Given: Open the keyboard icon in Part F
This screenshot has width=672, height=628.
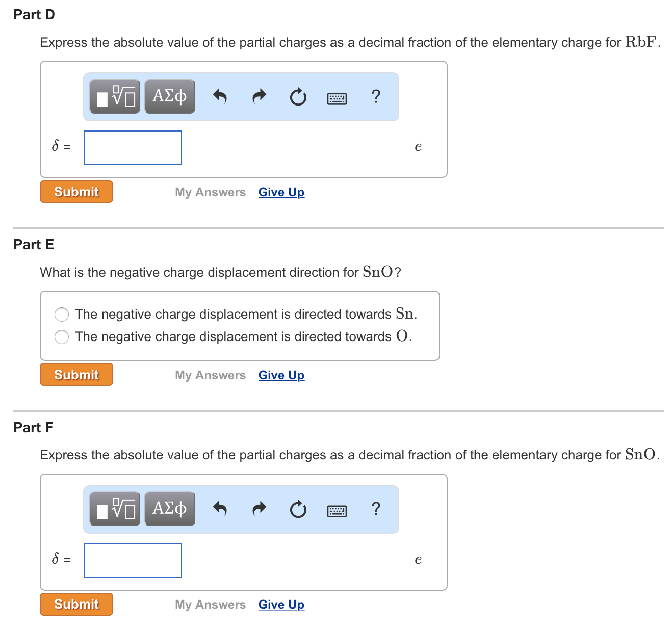Looking at the screenshot, I should click(337, 510).
